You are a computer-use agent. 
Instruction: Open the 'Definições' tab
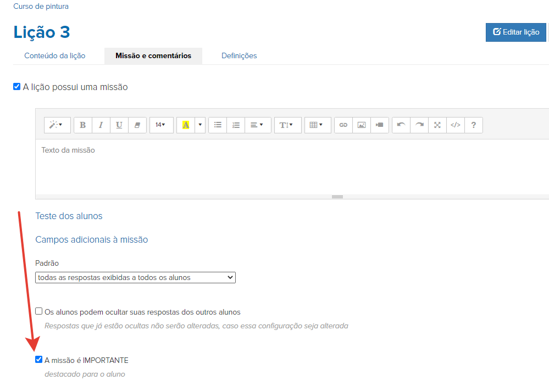[239, 55]
